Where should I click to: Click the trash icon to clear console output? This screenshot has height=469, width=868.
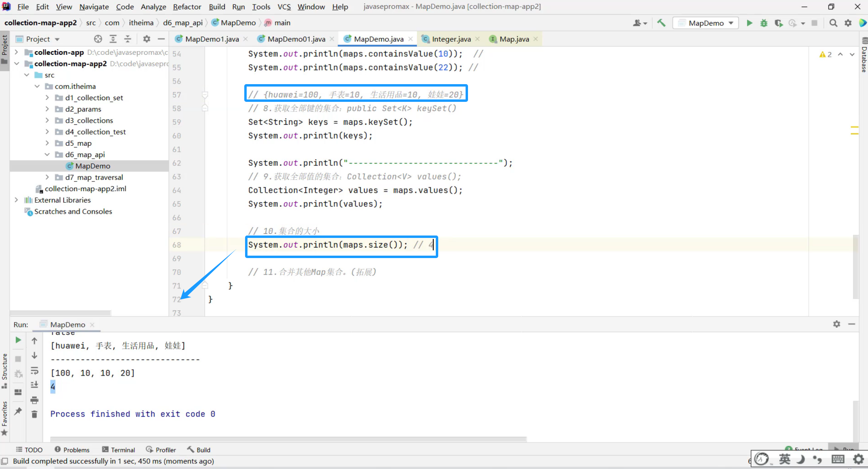pyautogui.click(x=35, y=414)
